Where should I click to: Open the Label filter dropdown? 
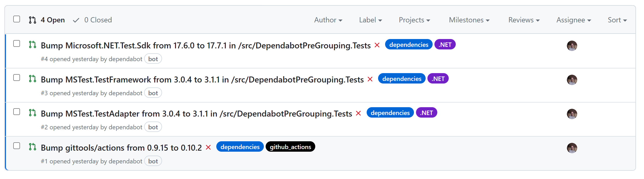coord(371,20)
